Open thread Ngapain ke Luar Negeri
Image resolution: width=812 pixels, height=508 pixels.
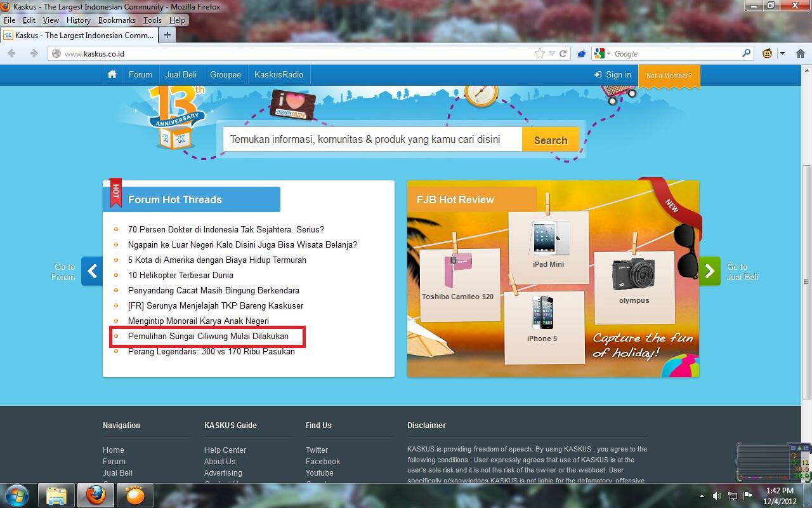242,244
